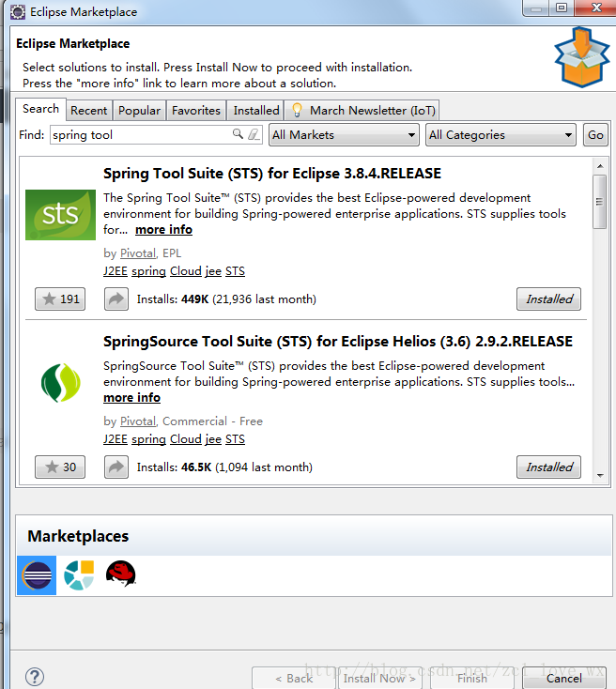
Task: Click the Back button
Action: pyautogui.click(x=294, y=679)
